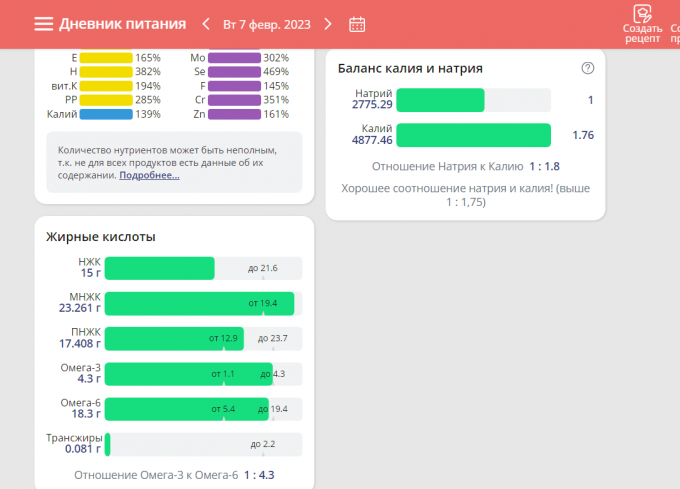Click the Калий bar in balance panel

[x=473, y=135]
